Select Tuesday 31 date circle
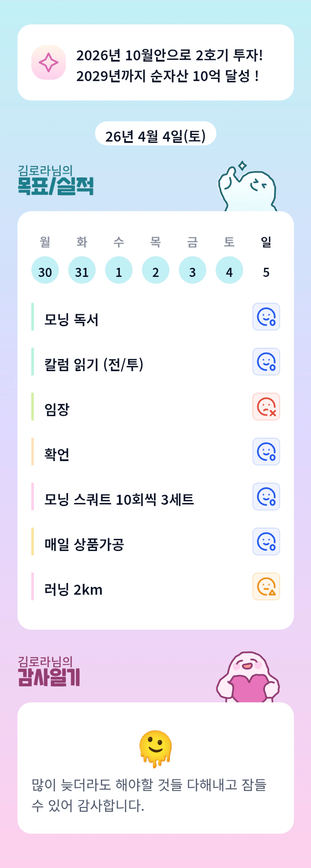The height and width of the screenshot is (868, 311). click(x=82, y=270)
